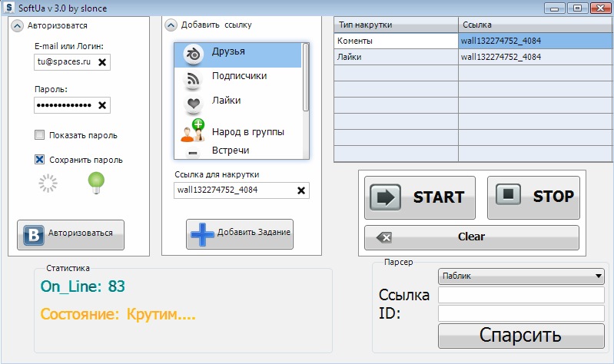Click the Друзья friends icon in list
614x364 pixels.
193,54
